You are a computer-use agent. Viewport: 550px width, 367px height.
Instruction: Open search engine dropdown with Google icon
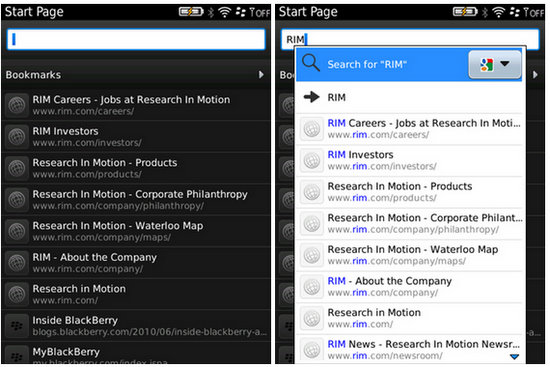click(495, 64)
